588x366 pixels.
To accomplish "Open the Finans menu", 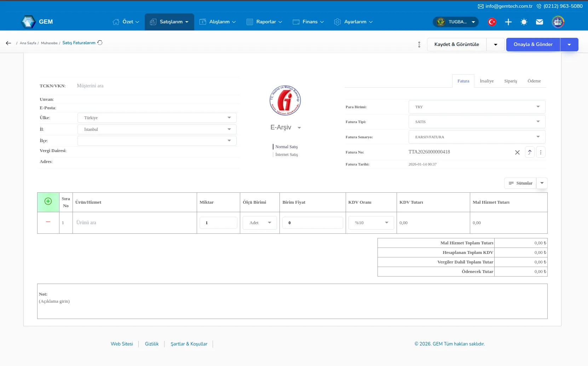I will (308, 22).
